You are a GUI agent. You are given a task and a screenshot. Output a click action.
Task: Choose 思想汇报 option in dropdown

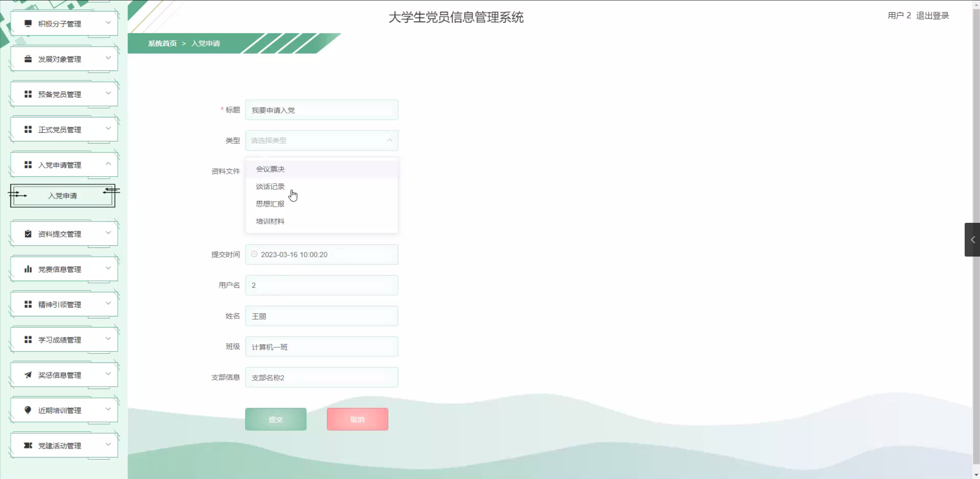tap(270, 204)
